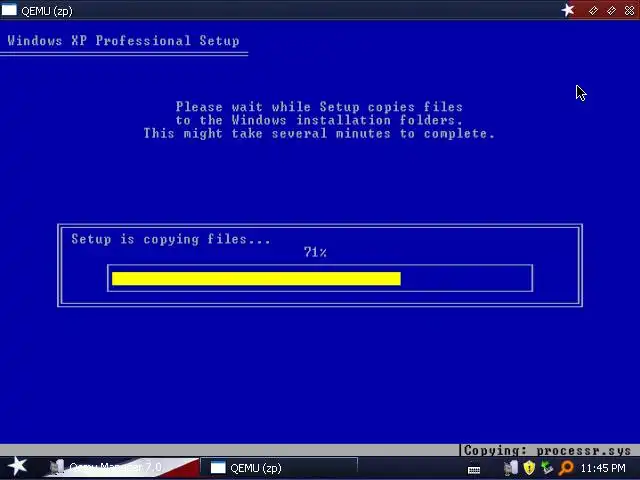
Task: Click the 71% progress percentage
Action: (x=315, y=252)
